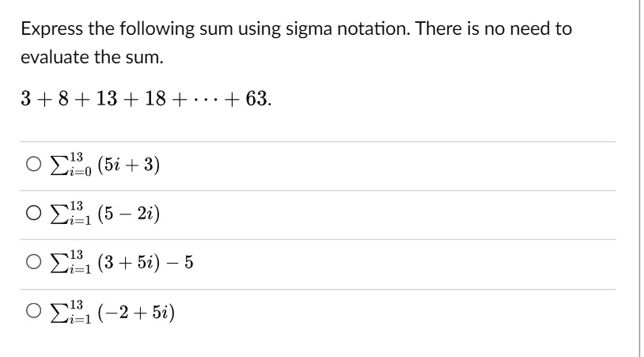This screenshot has width=644, height=357.
Task: Click the answer text (5 − 2i)
Action: pyautogui.click(x=128, y=214)
